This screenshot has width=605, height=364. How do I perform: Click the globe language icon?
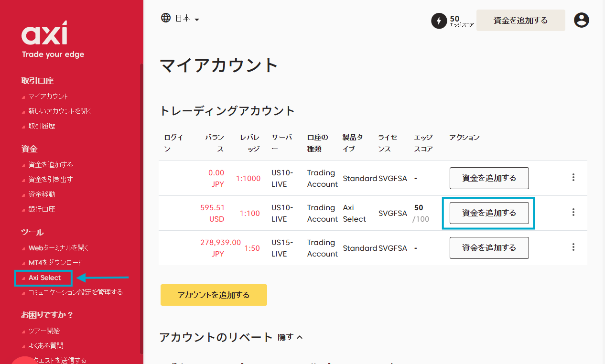[166, 18]
